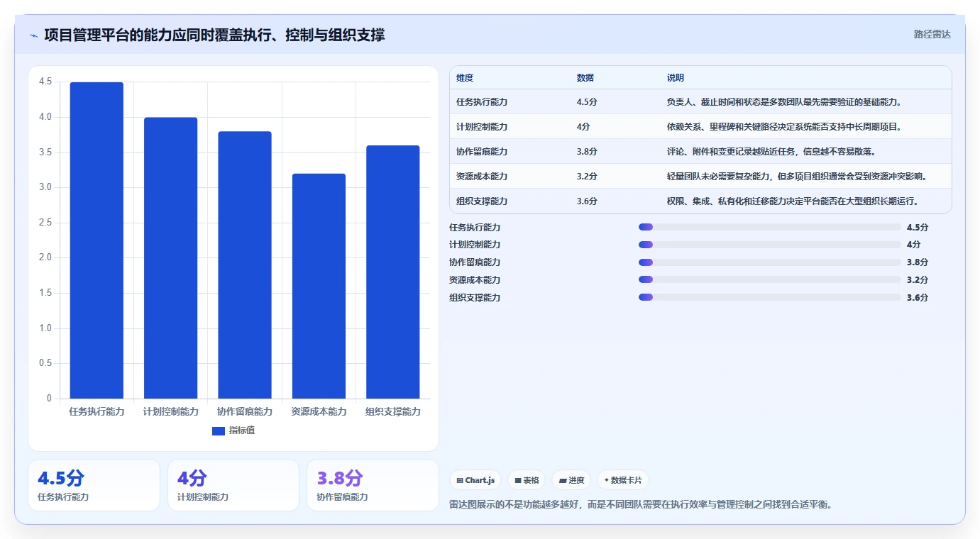This screenshot has width=980, height=539.
Task: Click the 说明 column header
Action: pyautogui.click(x=676, y=78)
